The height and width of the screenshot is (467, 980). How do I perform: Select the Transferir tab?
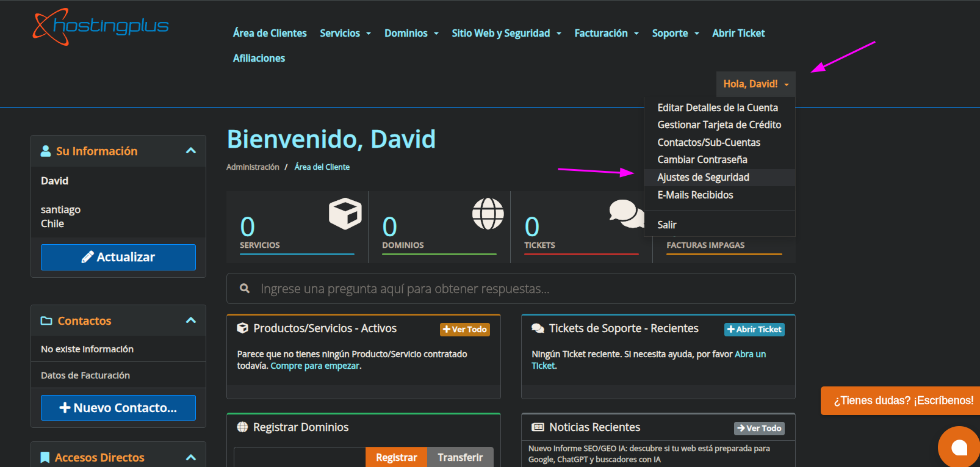click(x=460, y=457)
